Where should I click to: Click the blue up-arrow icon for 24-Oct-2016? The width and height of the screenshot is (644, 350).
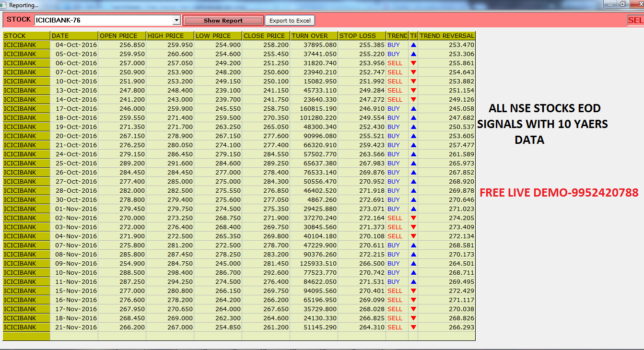pyautogui.click(x=413, y=154)
